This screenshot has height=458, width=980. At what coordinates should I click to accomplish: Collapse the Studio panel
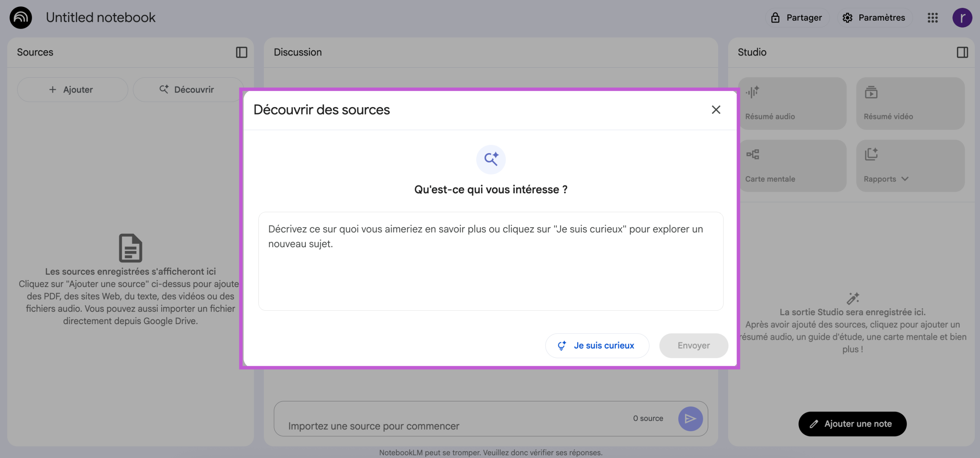tap(962, 52)
